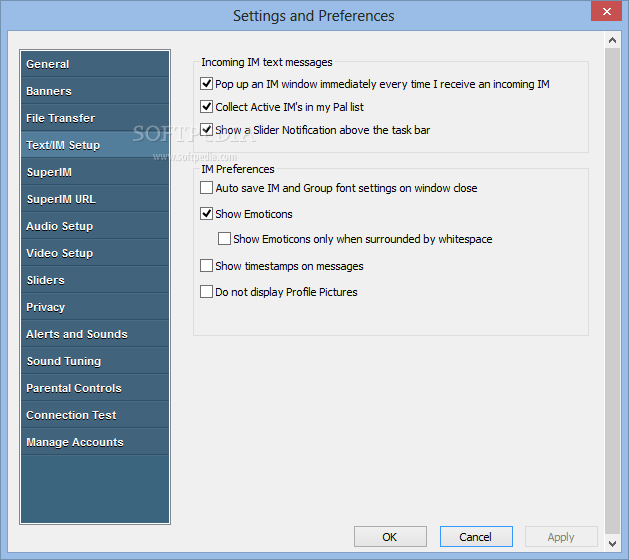Switch to Banners settings
This screenshot has width=629, height=560.
(49, 91)
